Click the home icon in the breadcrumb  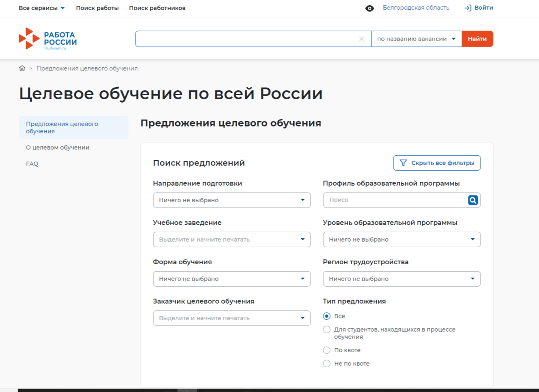point(22,68)
